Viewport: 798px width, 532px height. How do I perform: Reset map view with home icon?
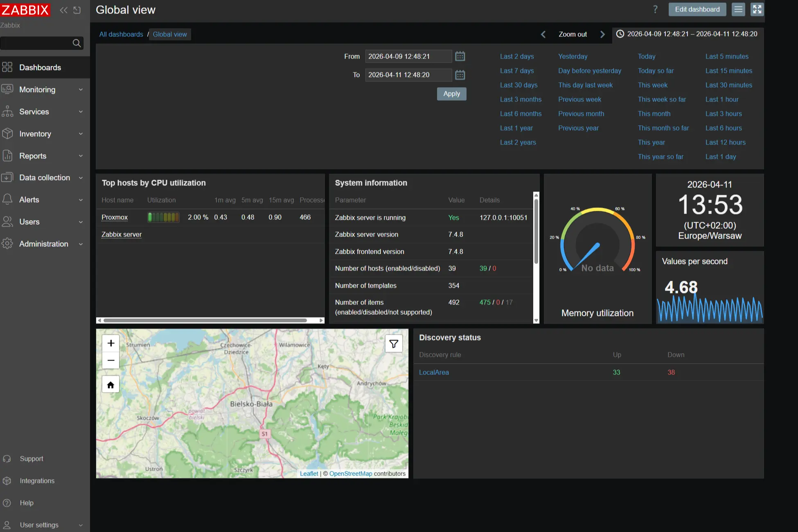(110, 384)
